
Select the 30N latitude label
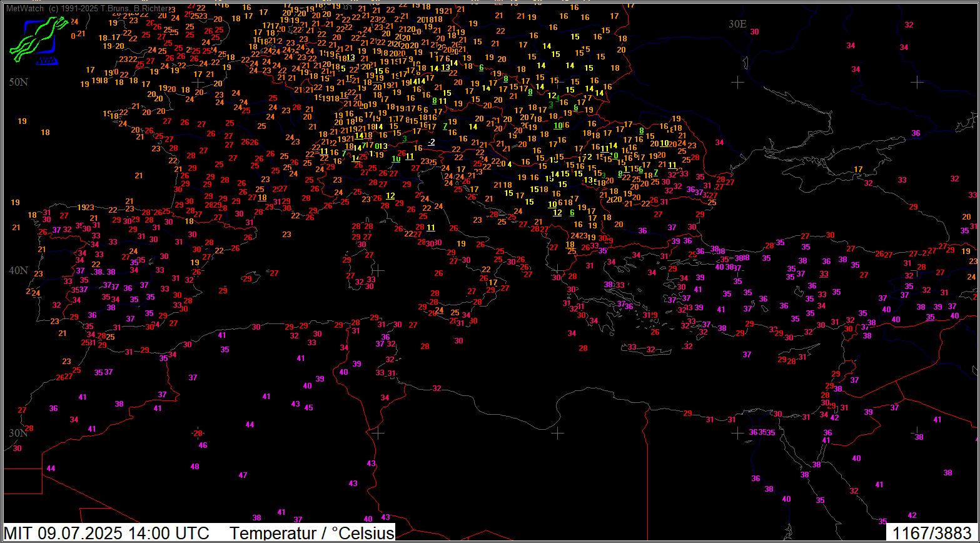tap(19, 433)
